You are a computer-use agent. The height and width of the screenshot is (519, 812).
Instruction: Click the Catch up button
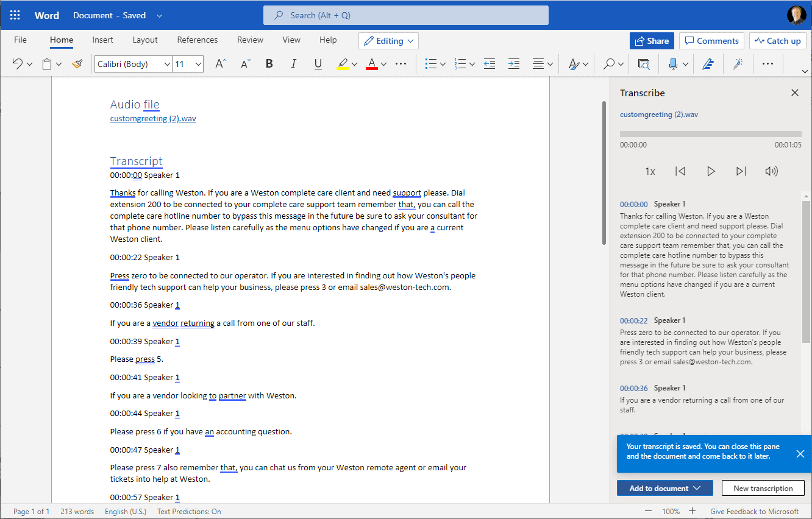777,41
